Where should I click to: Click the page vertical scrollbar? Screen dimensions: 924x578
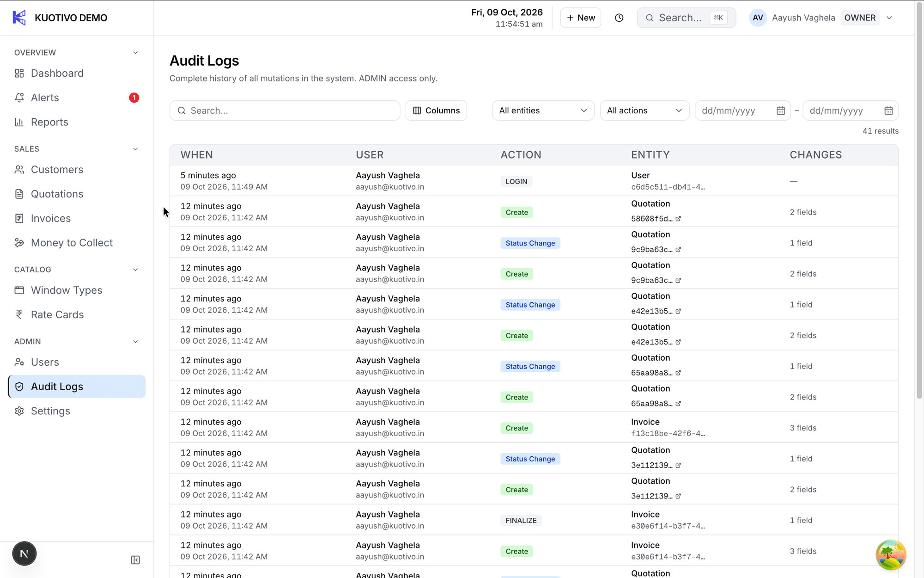click(x=919, y=200)
